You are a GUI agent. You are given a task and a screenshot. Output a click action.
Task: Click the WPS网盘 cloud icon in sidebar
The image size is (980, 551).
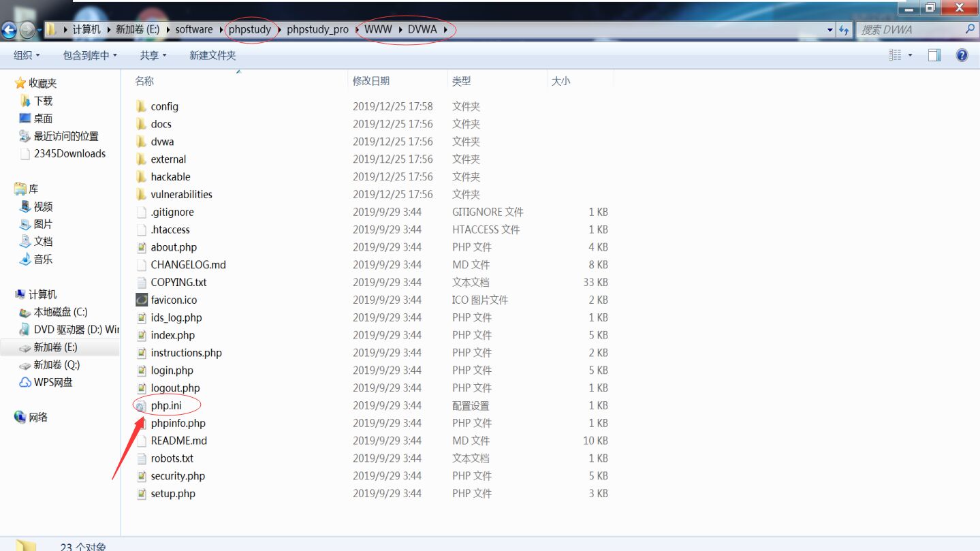(25, 382)
